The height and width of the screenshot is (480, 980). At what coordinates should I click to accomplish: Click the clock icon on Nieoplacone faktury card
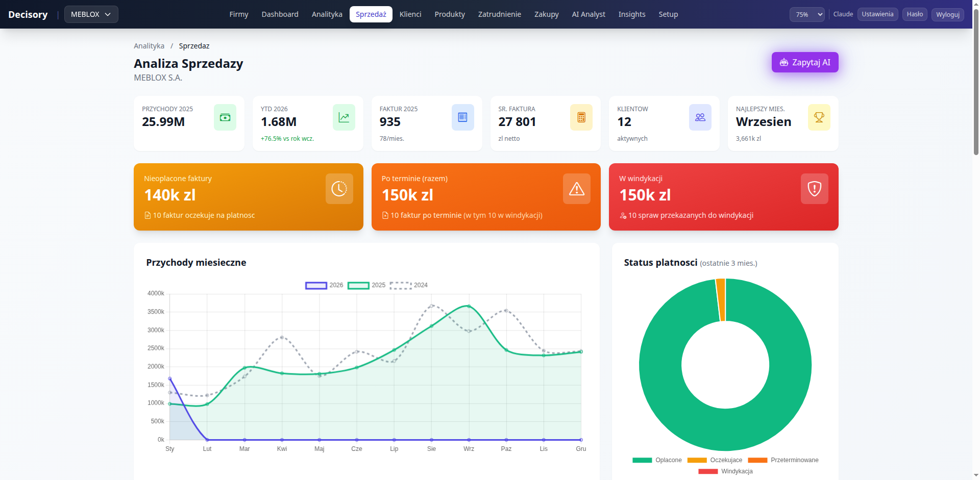pos(339,189)
